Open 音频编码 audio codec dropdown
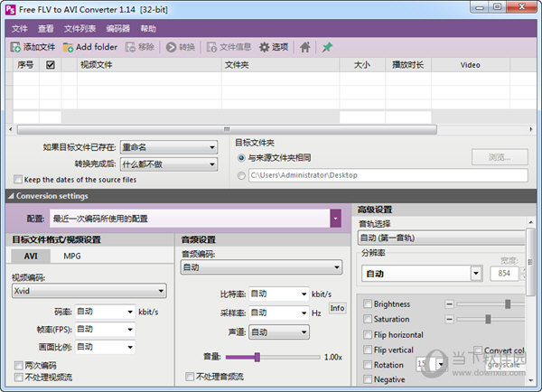 261,267
